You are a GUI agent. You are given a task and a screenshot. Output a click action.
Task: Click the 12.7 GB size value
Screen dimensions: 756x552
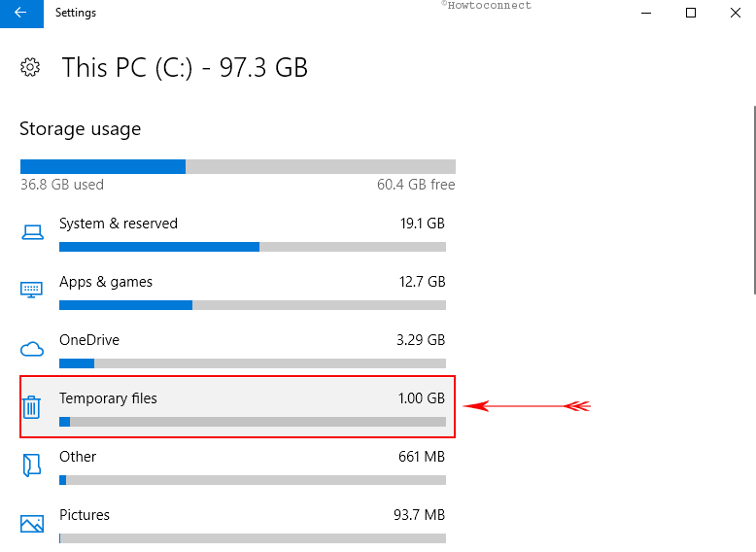pyautogui.click(x=423, y=282)
